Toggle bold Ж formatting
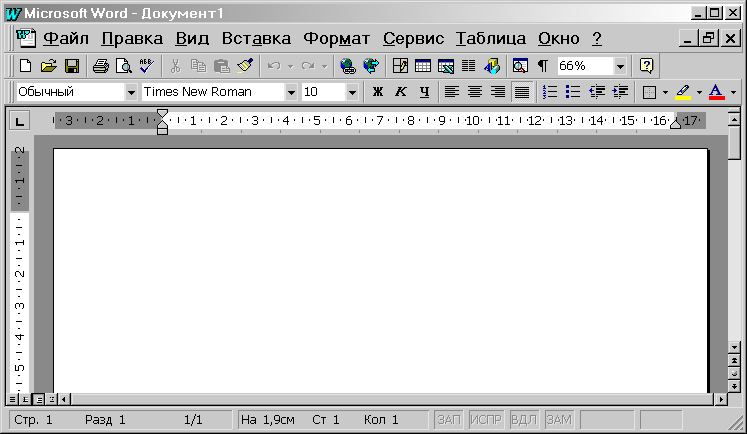This screenshot has height=434, width=747. click(x=378, y=91)
